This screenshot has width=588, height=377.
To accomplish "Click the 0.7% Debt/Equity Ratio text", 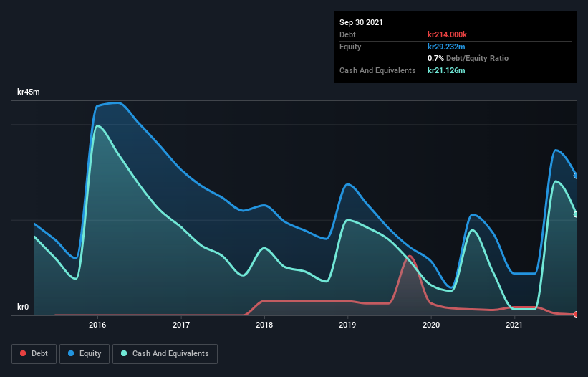I will click(x=468, y=59).
